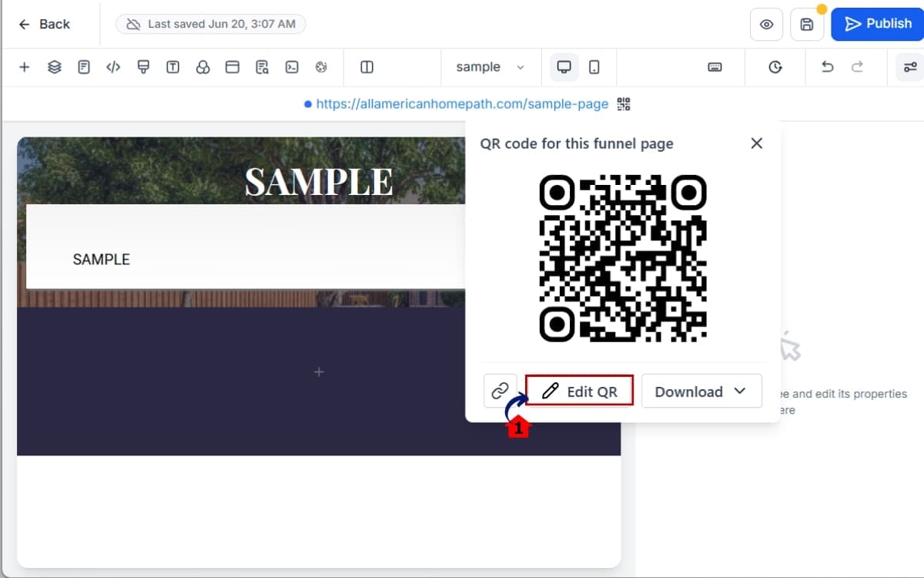924x578 pixels.
Task: Click the QR code icon beside page URL
Action: click(x=624, y=104)
